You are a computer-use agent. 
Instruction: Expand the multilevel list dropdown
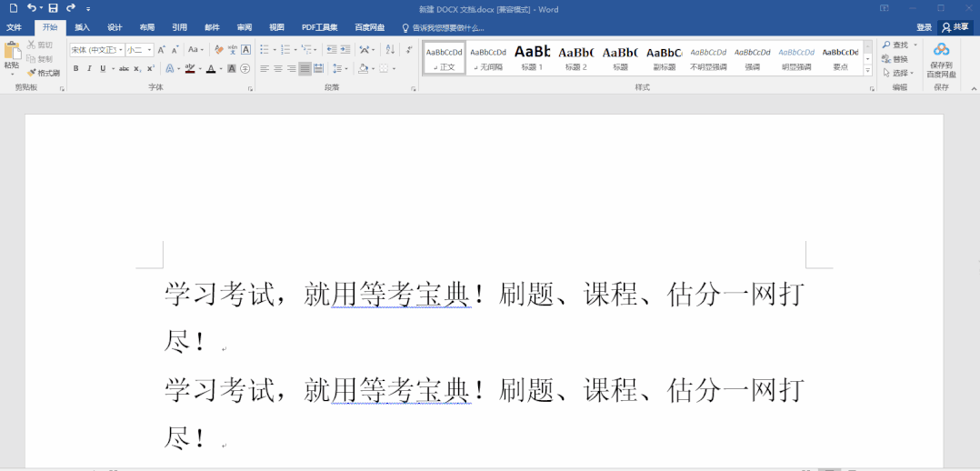[315, 49]
